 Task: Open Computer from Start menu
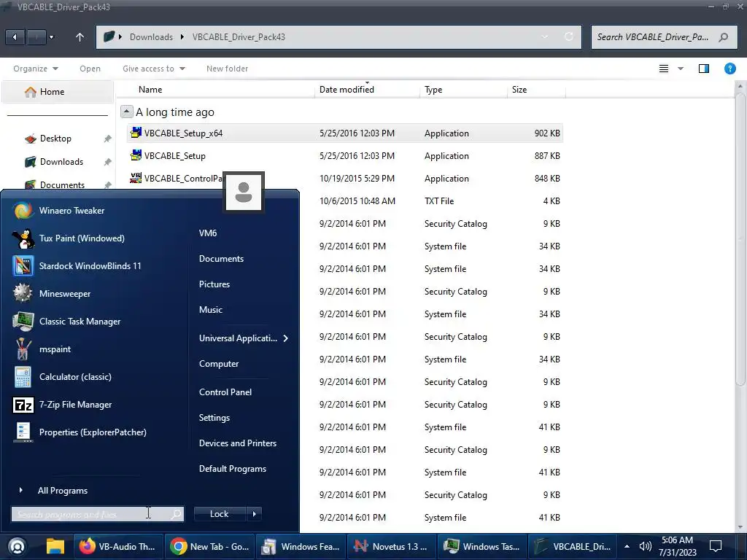pos(219,363)
